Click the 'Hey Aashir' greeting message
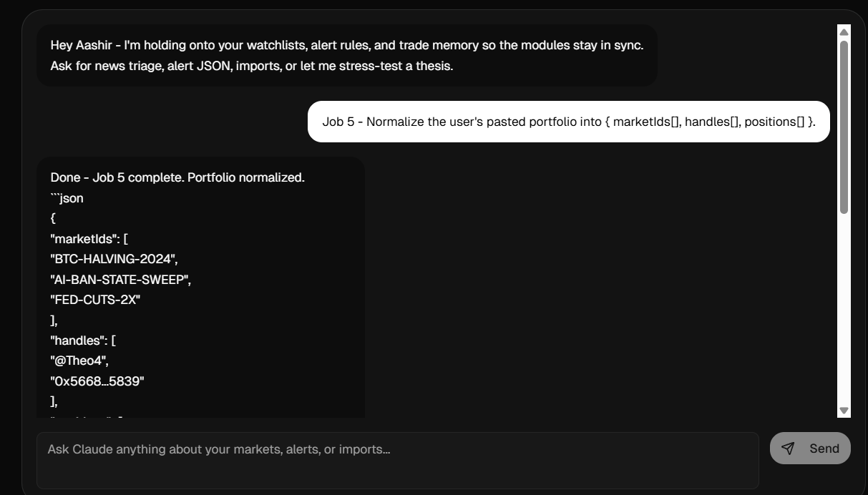The image size is (868, 495). click(346, 45)
